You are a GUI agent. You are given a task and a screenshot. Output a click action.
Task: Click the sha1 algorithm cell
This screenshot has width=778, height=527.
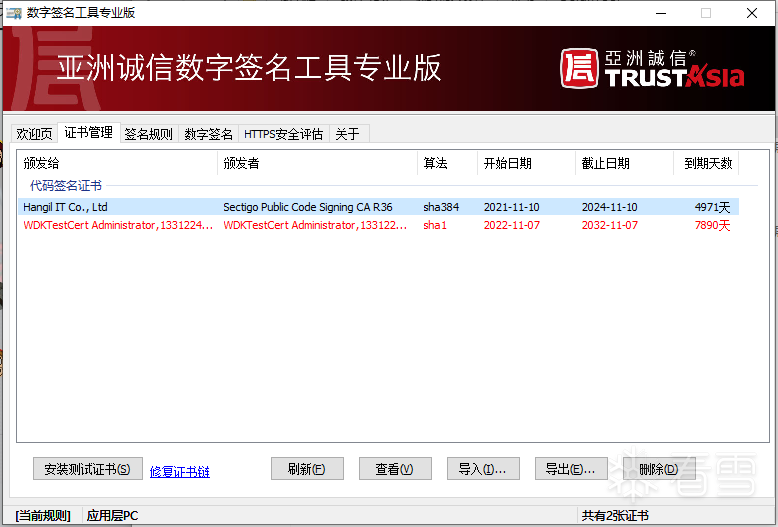[x=435, y=225]
